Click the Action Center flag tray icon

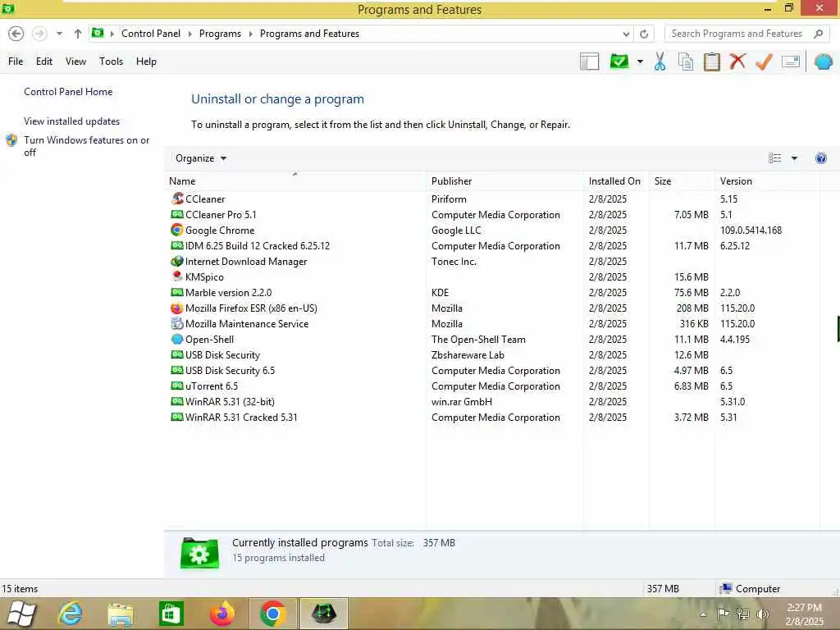coord(723,614)
